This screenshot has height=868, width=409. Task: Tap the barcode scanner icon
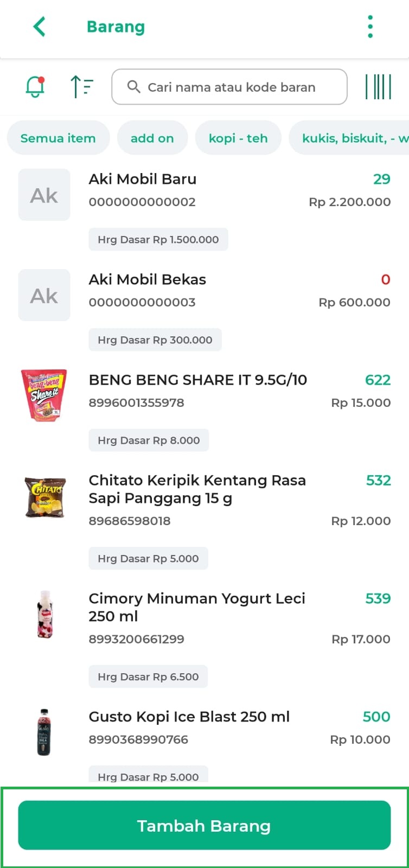[x=378, y=87]
